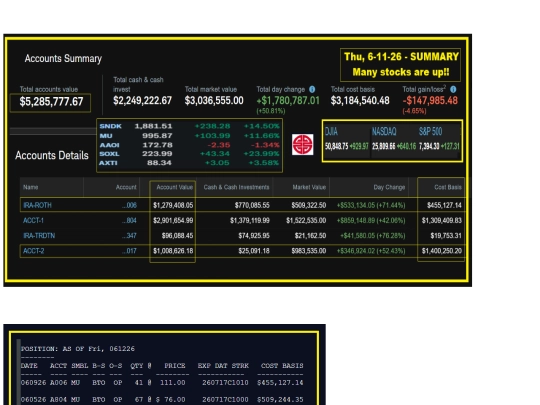
Task: Select the AXTI ticker row
Action: [x=189, y=163]
